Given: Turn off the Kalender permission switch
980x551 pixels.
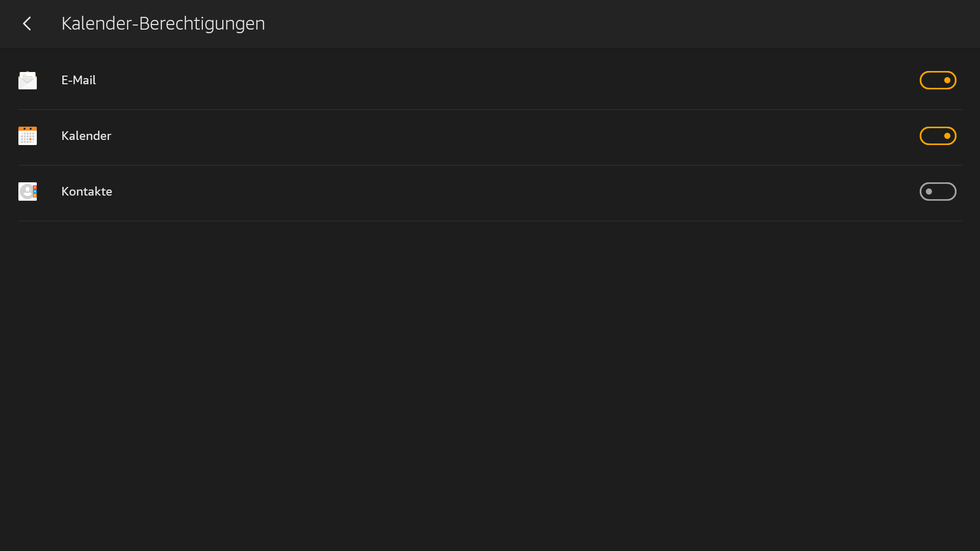Looking at the screenshot, I should pos(938,136).
